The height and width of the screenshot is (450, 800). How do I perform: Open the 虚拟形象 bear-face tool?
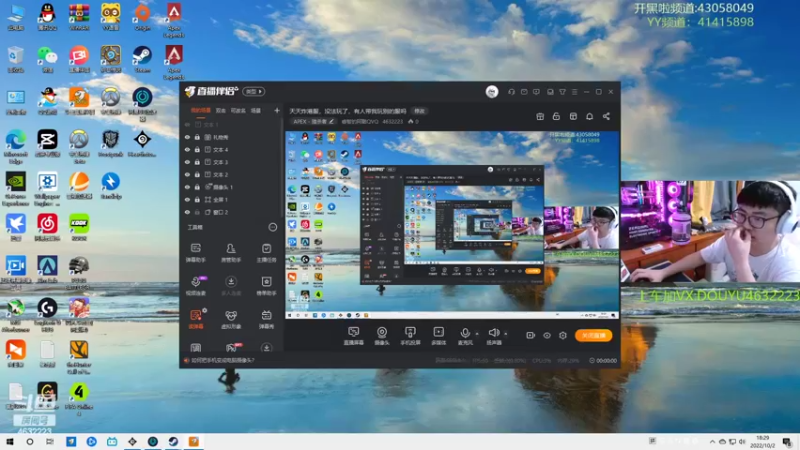pyautogui.click(x=231, y=319)
